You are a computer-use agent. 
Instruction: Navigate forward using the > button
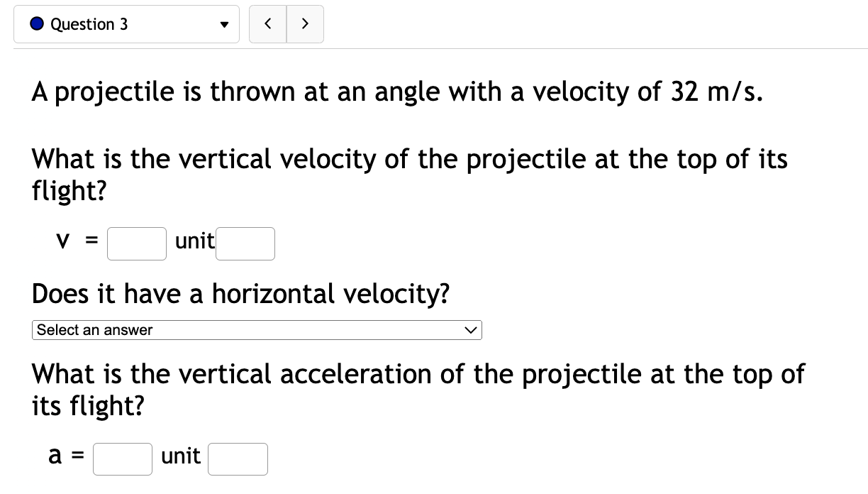pyautogui.click(x=305, y=23)
